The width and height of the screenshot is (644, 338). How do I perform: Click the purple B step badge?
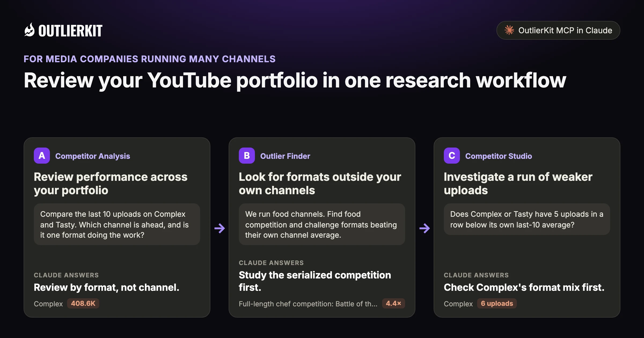coord(247,156)
